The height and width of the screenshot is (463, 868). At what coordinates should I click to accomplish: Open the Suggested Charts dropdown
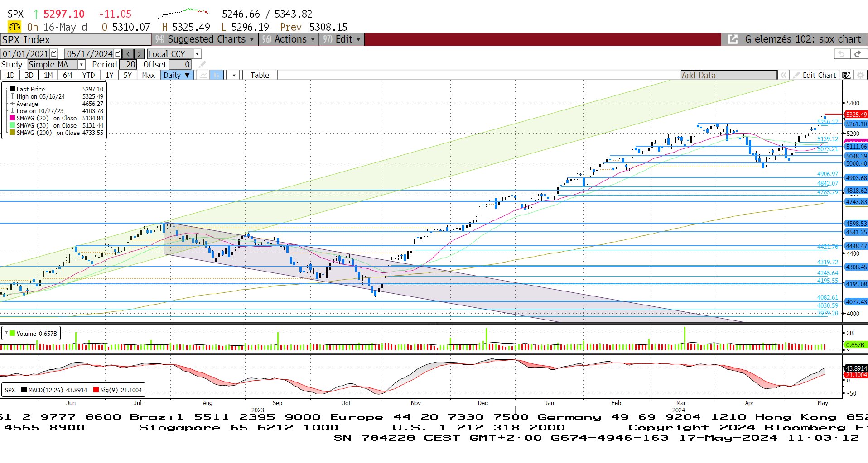205,39
